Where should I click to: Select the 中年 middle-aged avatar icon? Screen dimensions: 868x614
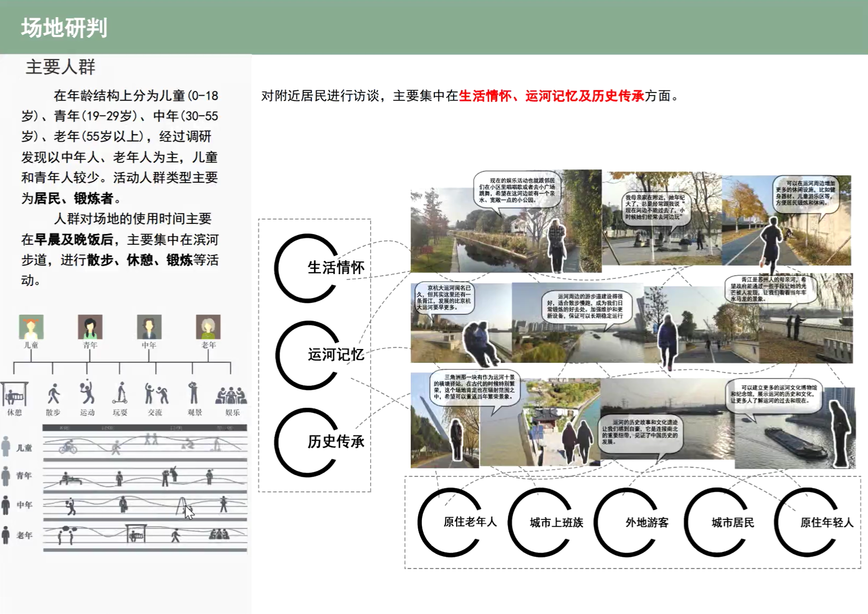[x=149, y=327]
